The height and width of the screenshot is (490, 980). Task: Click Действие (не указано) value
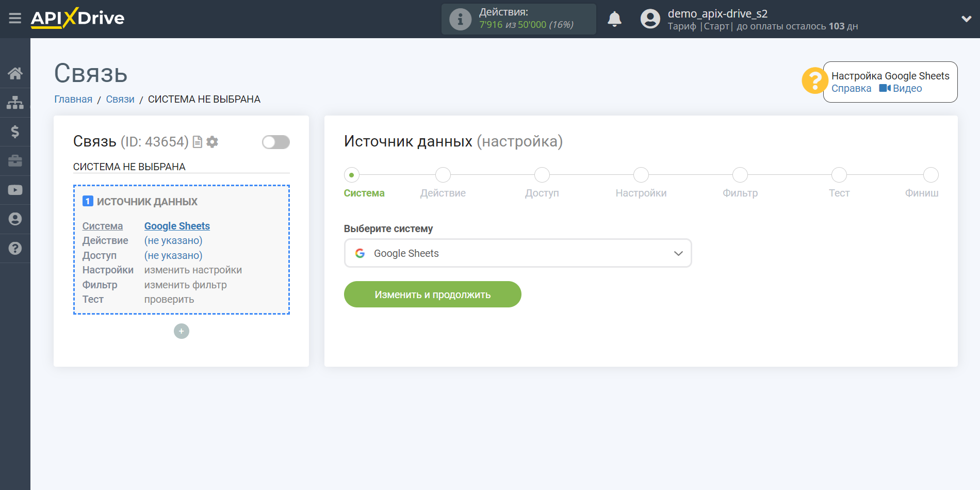tap(173, 240)
